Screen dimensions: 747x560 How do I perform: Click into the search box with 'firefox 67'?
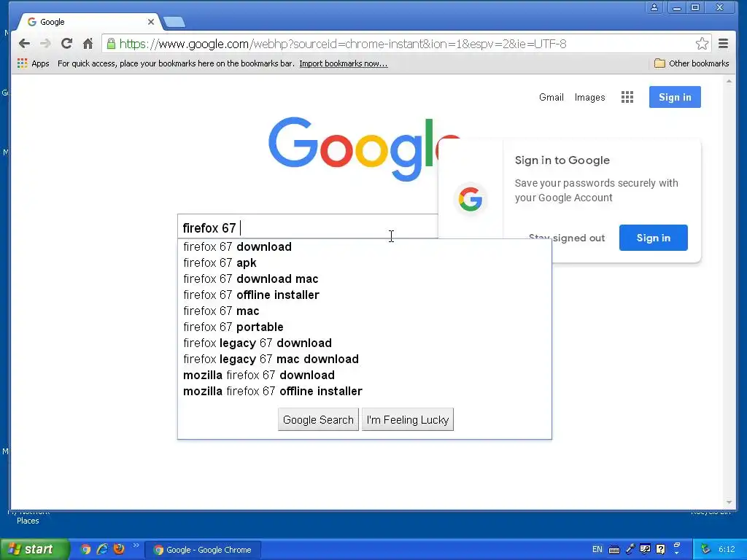[x=308, y=227]
